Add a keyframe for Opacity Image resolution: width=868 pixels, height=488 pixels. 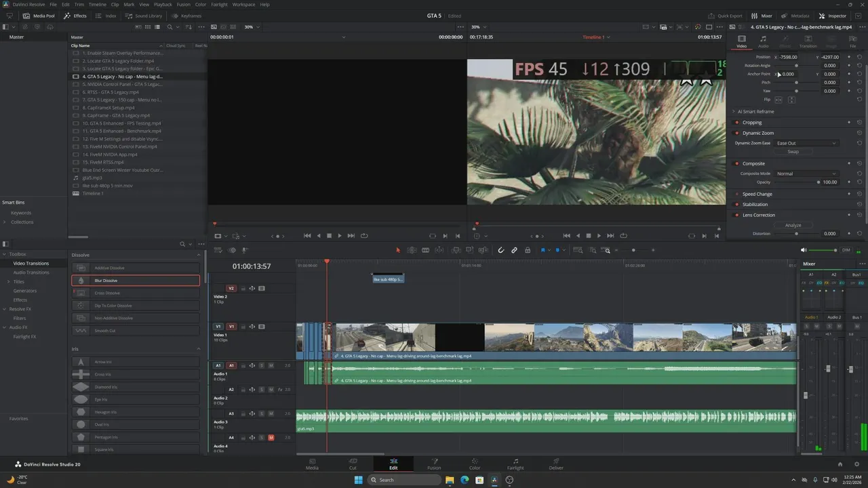pyautogui.click(x=848, y=182)
